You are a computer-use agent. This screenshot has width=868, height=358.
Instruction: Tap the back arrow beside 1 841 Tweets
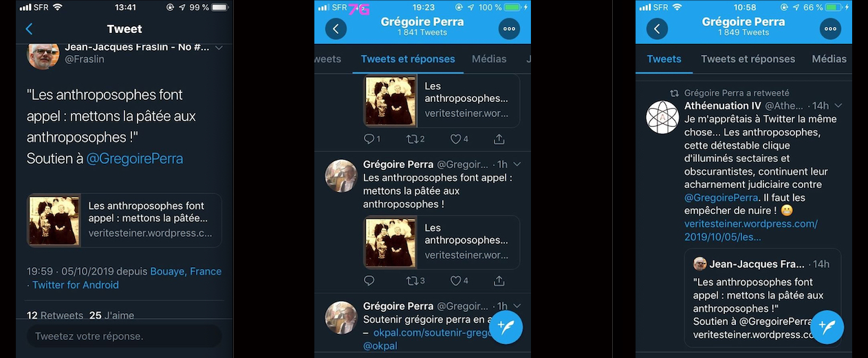coord(336,28)
